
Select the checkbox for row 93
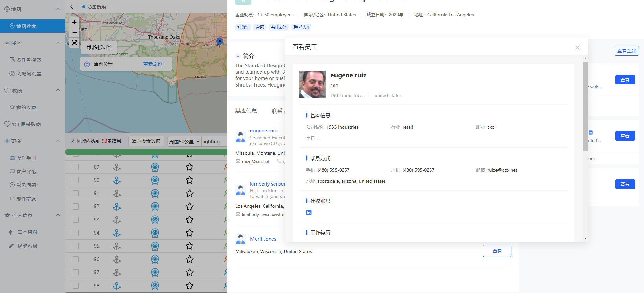[76, 220]
